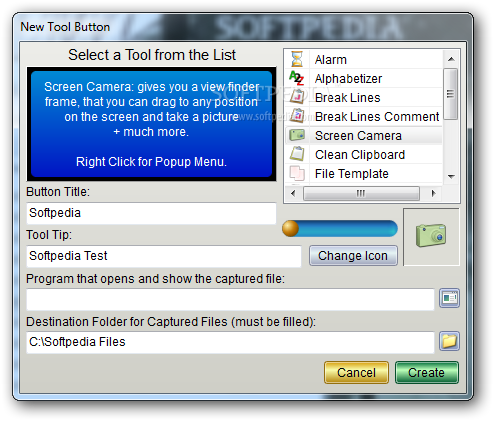Image resolution: width=494 pixels, height=421 pixels.
Task: Click the program path input field
Action: click(x=230, y=299)
